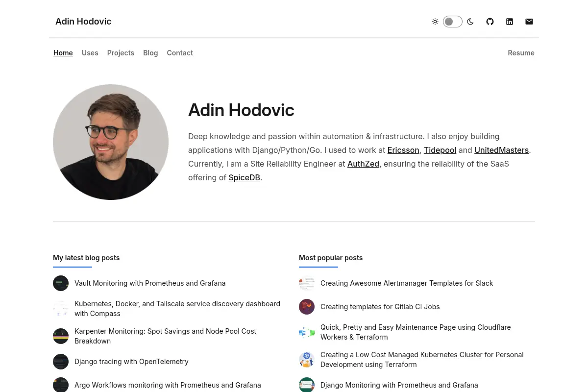Screen dimensions: 588x392
Task: Open Django tracing with OpenTelemetry post
Action: (x=131, y=362)
